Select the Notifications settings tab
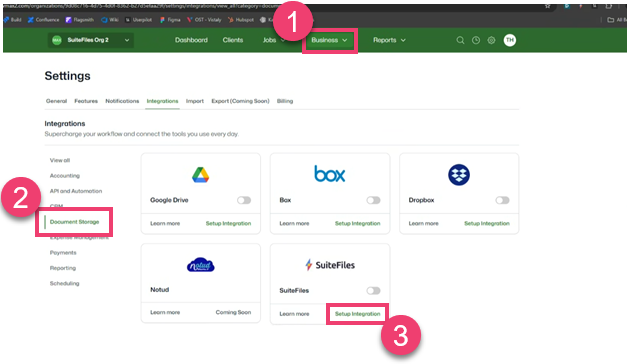627x364 pixels. [122, 101]
